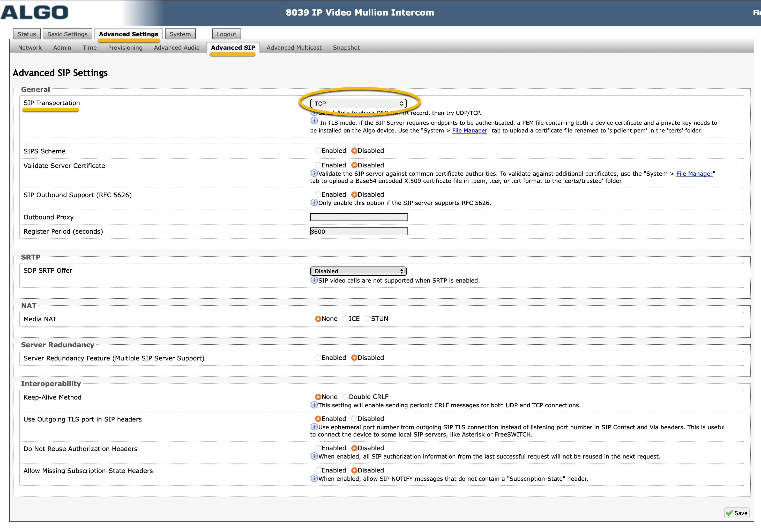The height and width of the screenshot is (532, 761).
Task: Click info icon under Keep-Alive Method
Action: tap(314, 405)
